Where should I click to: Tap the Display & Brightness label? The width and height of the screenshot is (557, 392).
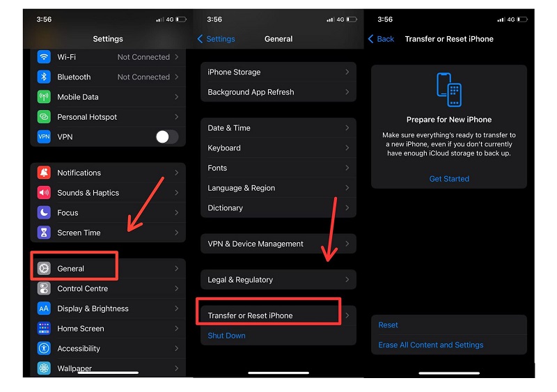coord(93,308)
